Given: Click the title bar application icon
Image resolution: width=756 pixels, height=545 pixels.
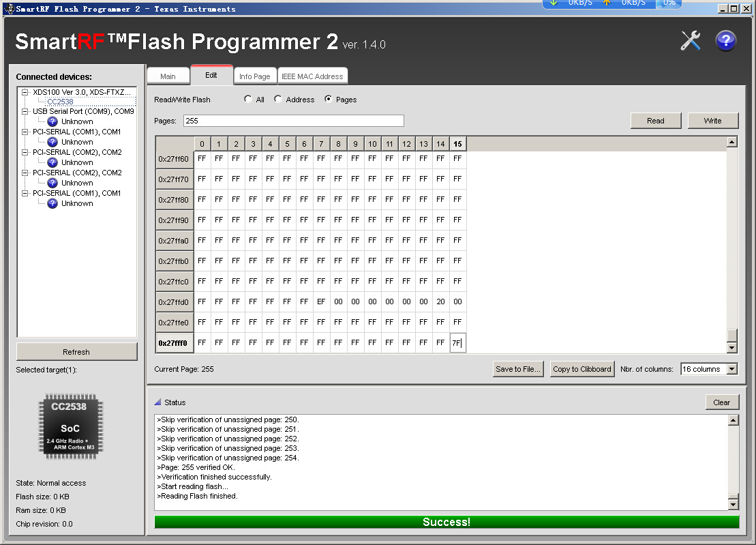Looking at the screenshot, I should point(9,9).
